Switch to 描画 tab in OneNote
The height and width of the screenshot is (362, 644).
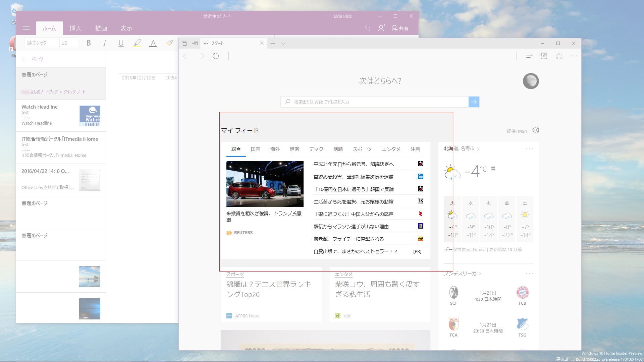[101, 28]
